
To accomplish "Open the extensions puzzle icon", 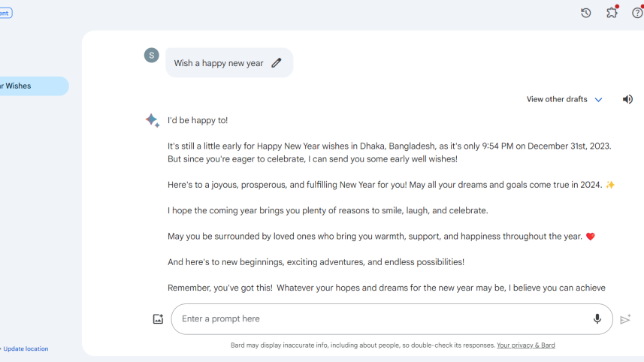I will point(612,13).
